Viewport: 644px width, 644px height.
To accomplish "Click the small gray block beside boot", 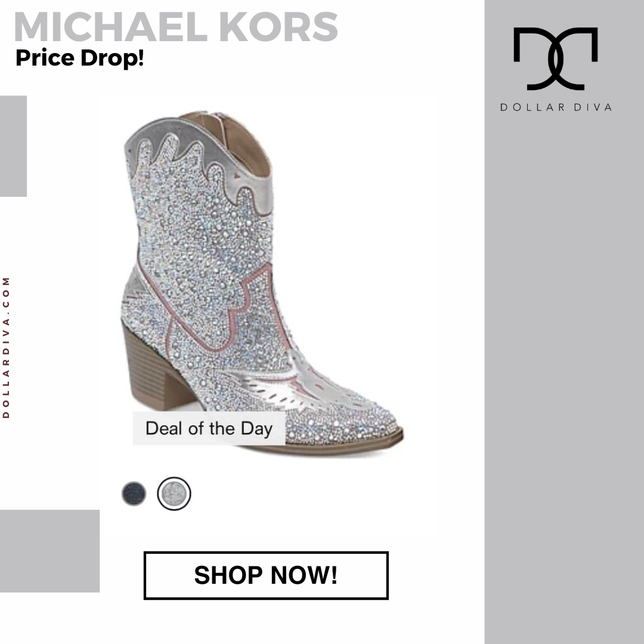I will [13, 146].
